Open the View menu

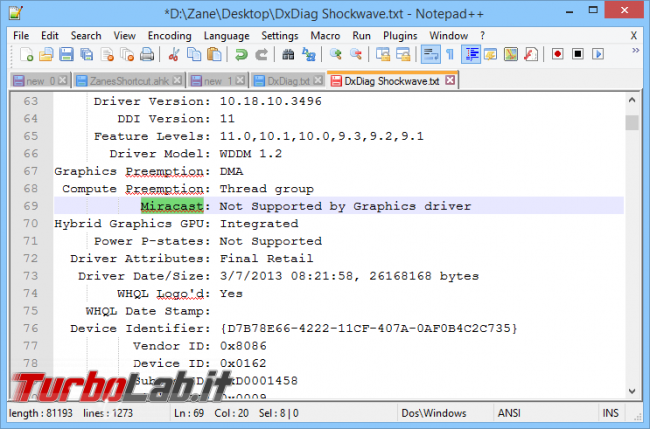click(124, 36)
